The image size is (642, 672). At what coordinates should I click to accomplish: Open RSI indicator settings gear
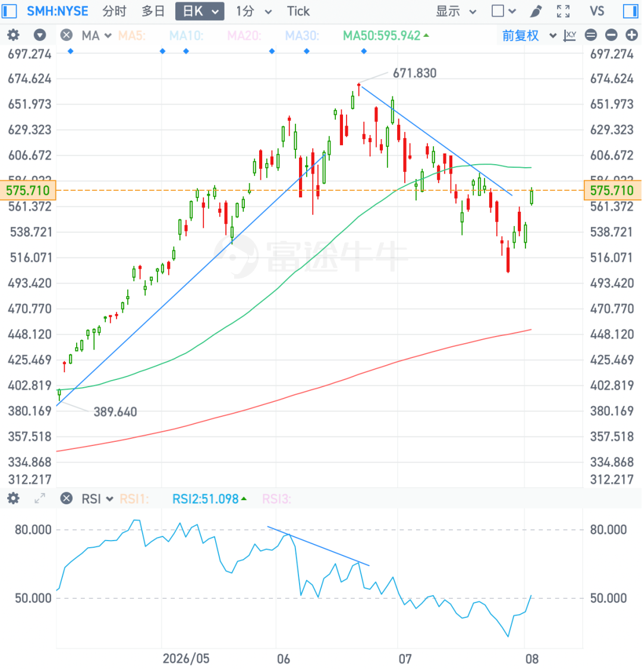click(x=13, y=498)
